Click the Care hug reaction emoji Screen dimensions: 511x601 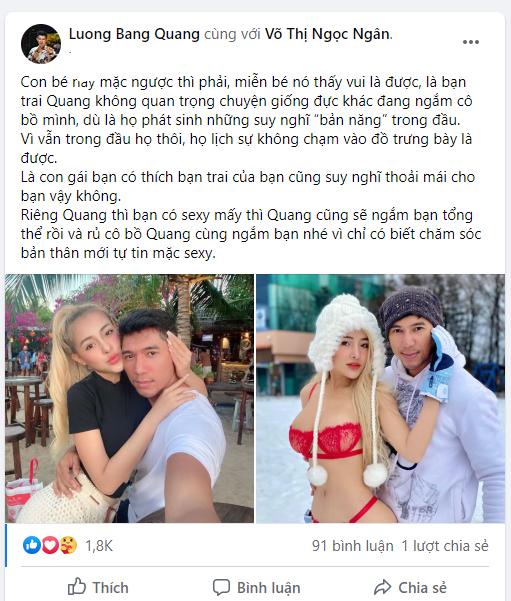coord(68,545)
